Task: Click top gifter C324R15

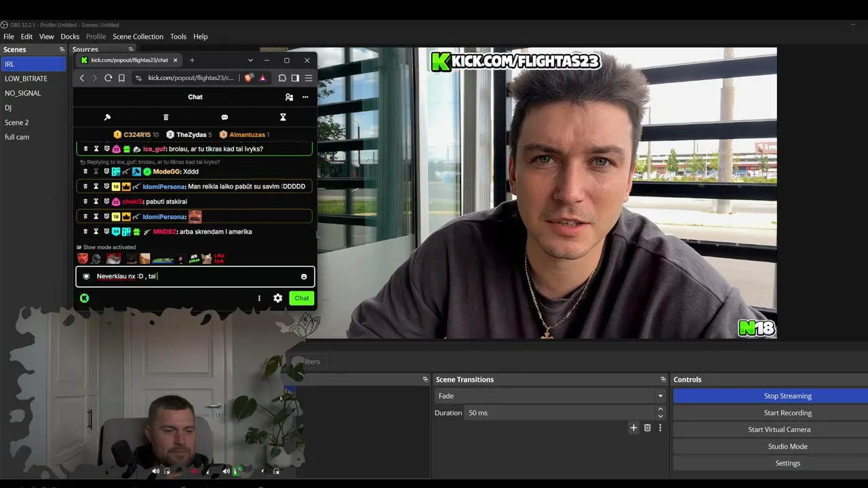Action: point(137,135)
